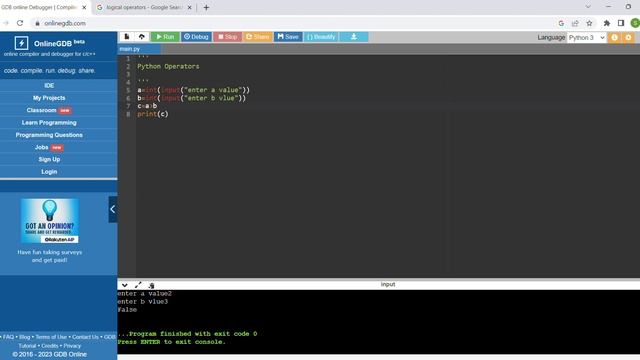Toggle the browser side panel icon
Viewport: 640px width, 360px height.
(x=621, y=23)
